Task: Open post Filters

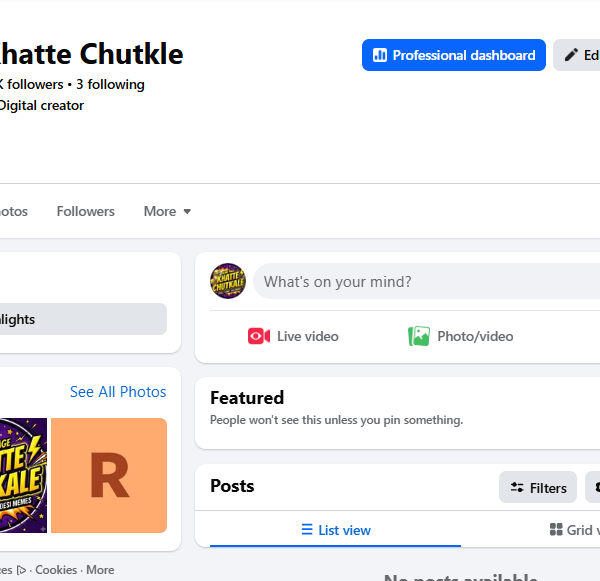Action: point(538,487)
